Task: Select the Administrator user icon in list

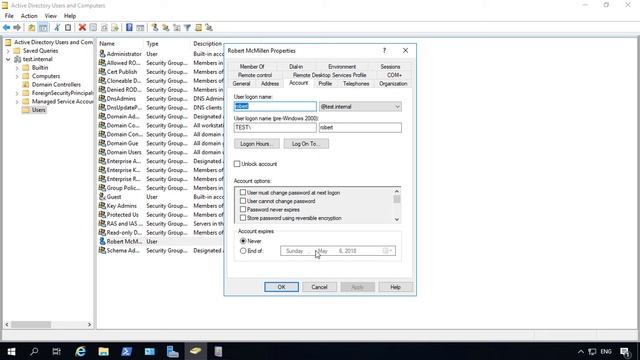Action: pyautogui.click(x=102, y=53)
